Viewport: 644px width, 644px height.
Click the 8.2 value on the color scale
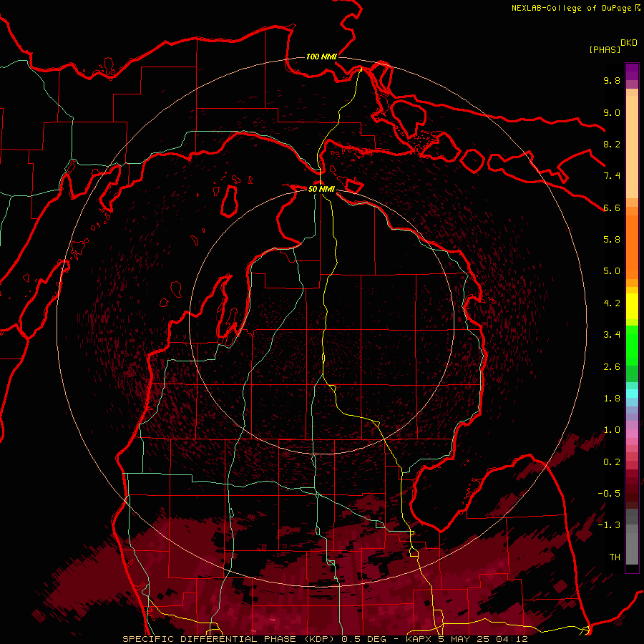(x=612, y=144)
